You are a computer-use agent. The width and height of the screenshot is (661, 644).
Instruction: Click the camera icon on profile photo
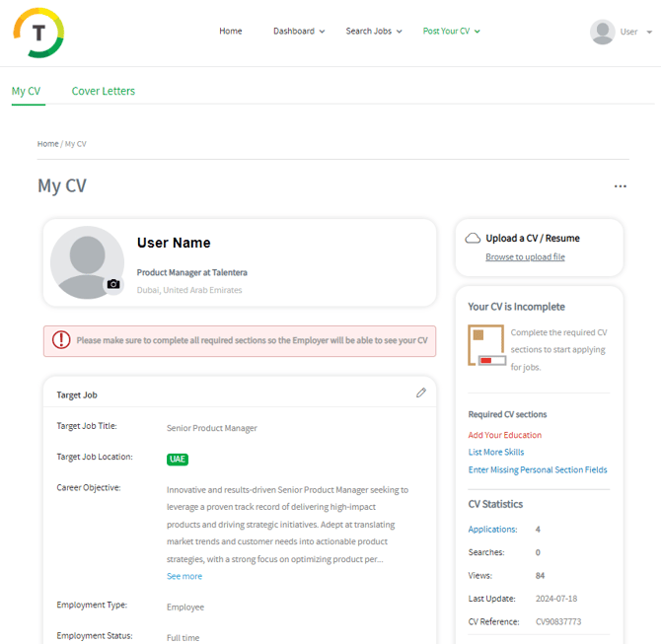(x=113, y=284)
